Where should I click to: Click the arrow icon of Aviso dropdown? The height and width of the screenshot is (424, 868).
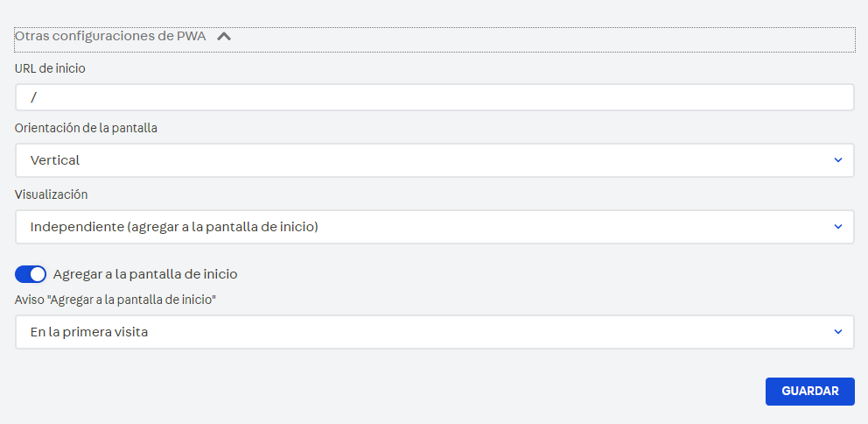tap(837, 332)
